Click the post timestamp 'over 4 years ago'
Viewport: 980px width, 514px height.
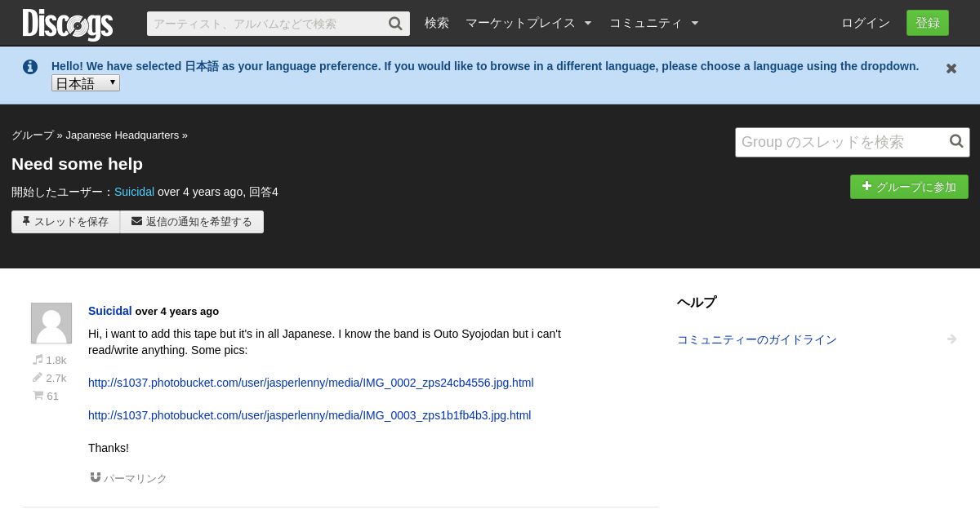(x=177, y=311)
